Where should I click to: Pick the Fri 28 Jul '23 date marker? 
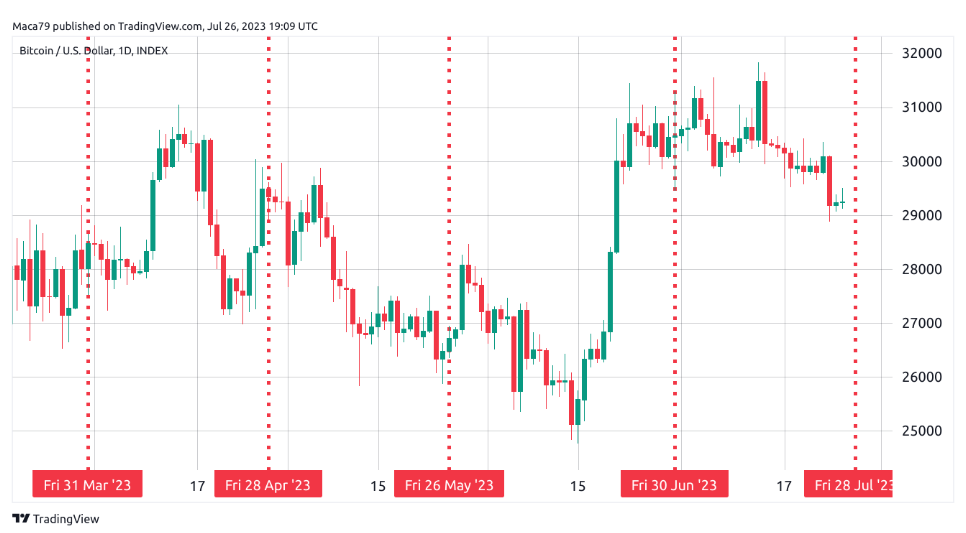coord(852,485)
